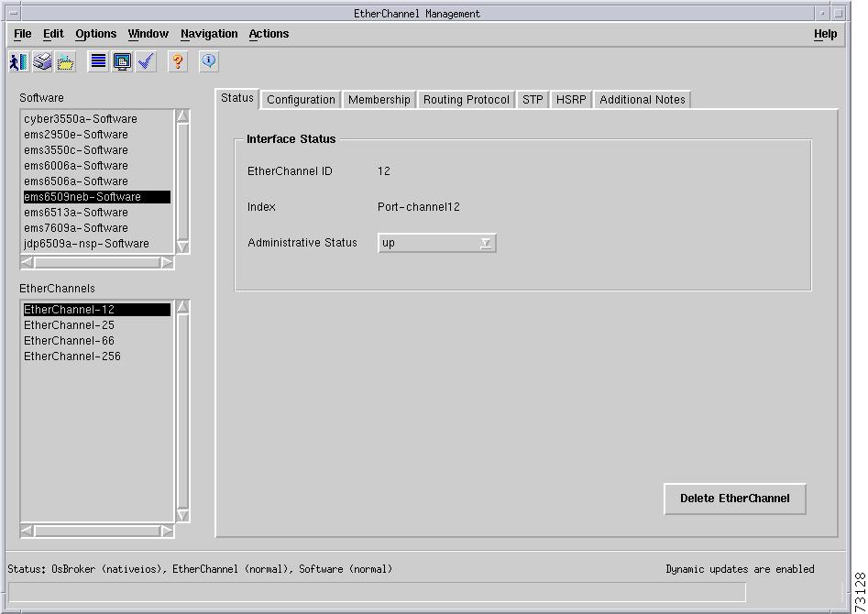Click the printer icon in the toolbar
The width and height of the screenshot is (868, 614).
pos(42,61)
